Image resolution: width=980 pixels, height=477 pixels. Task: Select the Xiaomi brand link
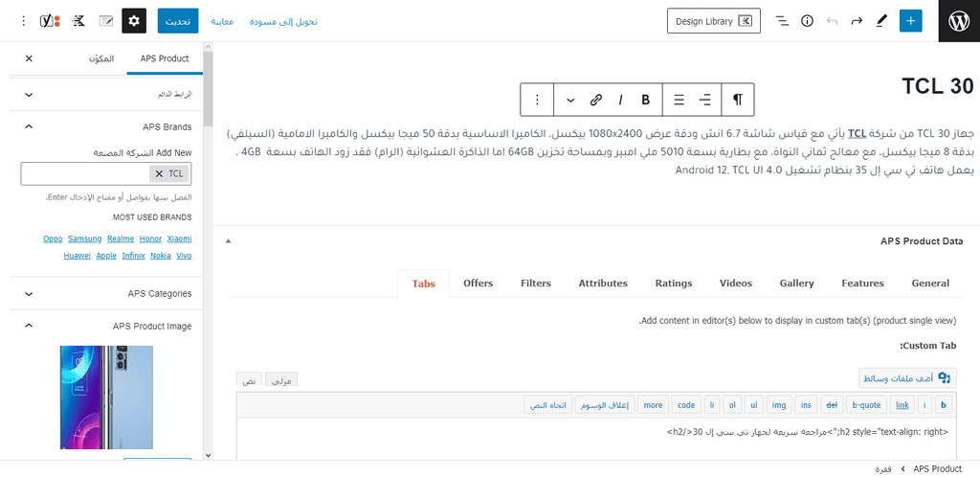[x=179, y=238]
